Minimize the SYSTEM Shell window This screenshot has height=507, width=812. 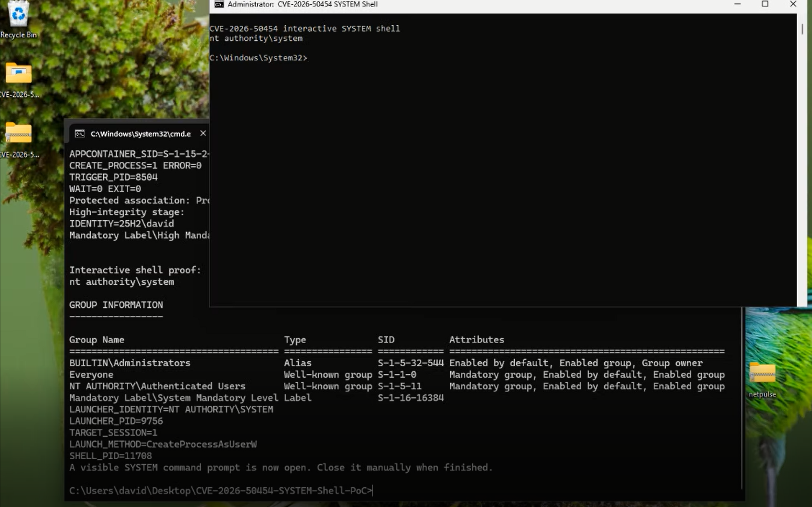point(737,4)
